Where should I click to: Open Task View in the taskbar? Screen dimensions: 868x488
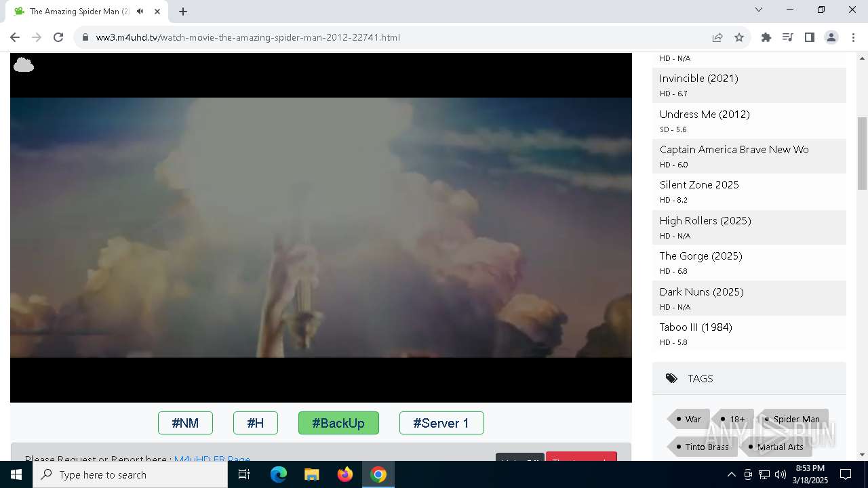pyautogui.click(x=244, y=474)
